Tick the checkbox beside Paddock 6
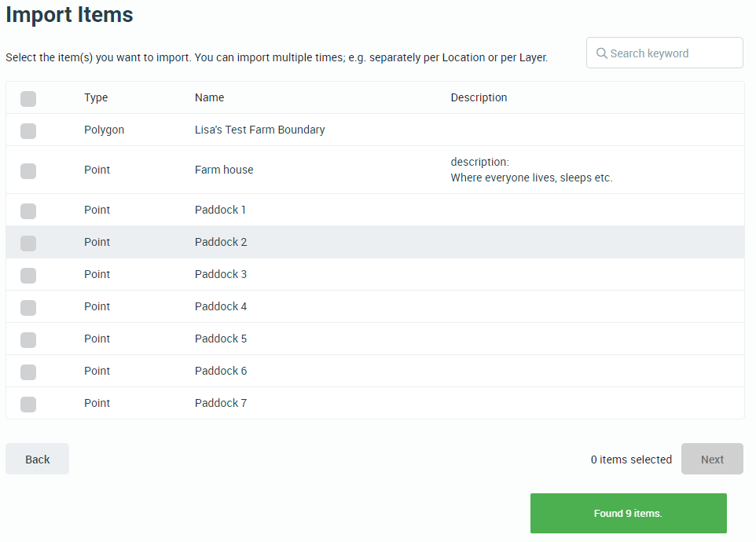Image resolution: width=756 pixels, height=542 pixels. coord(28,372)
